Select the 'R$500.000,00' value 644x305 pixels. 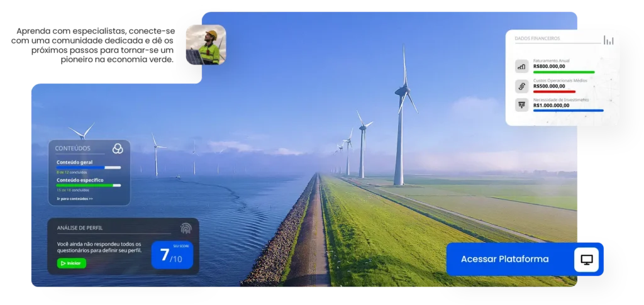pos(549,86)
